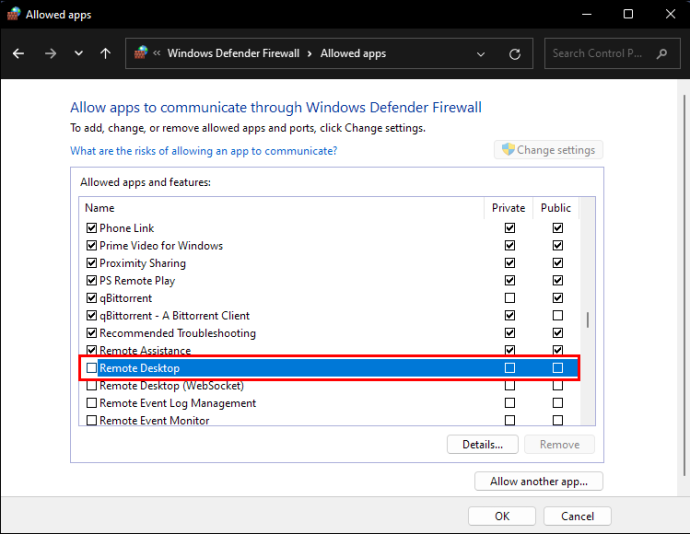Toggle qBittorrent - A Bittorrent Client checkbox

pos(92,316)
